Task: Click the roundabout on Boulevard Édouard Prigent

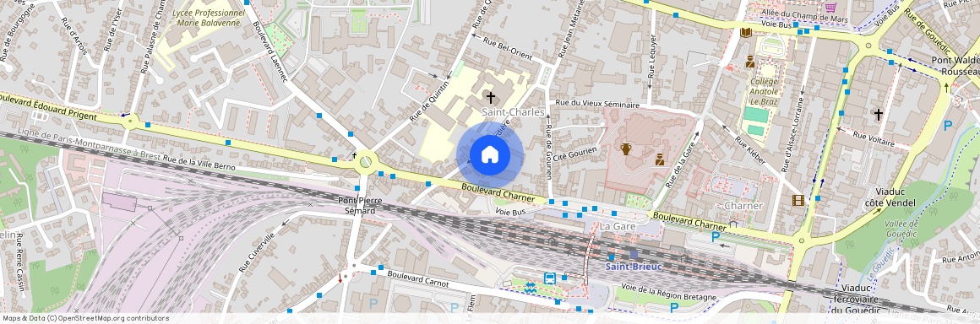Action: tap(130, 121)
